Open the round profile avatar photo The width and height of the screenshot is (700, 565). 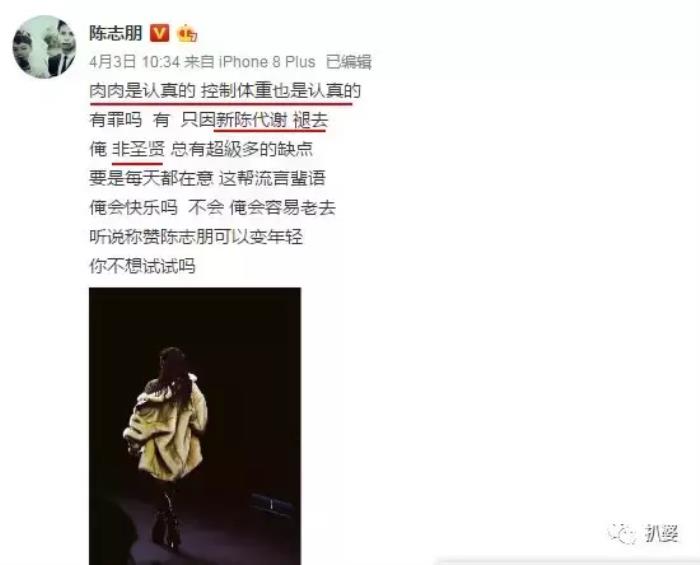44,47
